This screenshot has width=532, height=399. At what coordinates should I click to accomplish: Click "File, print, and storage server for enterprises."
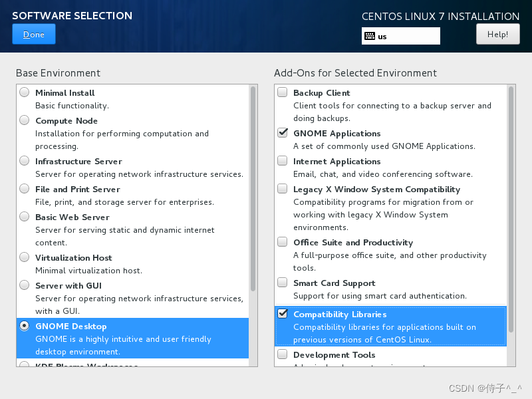[x=125, y=202]
